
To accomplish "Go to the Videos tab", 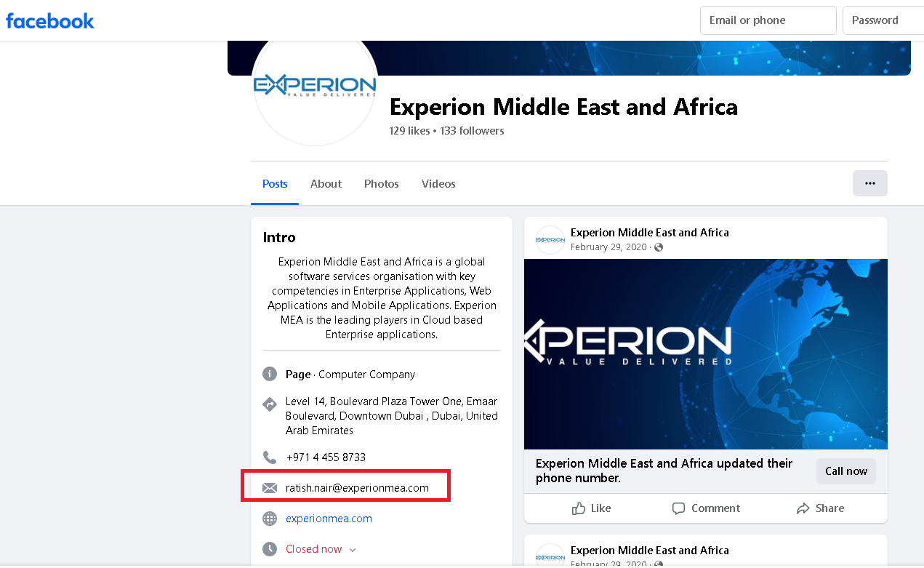I will (438, 184).
